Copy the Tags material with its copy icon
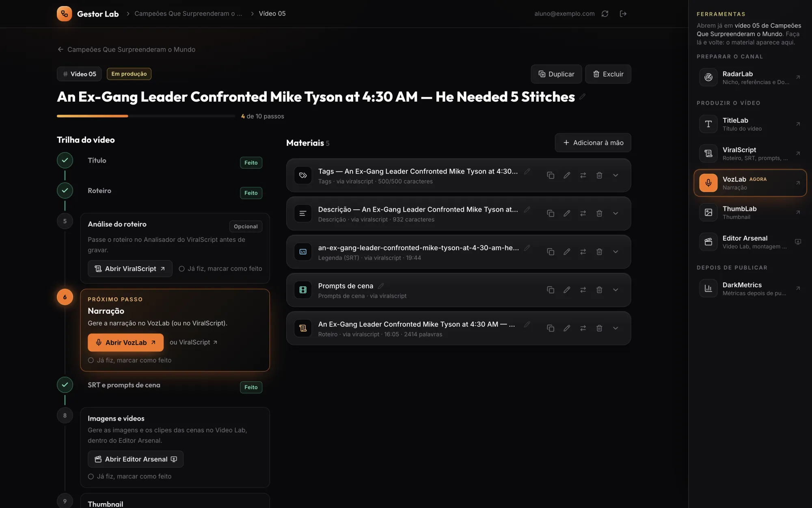Screen dimensions: 812x508 551,175
